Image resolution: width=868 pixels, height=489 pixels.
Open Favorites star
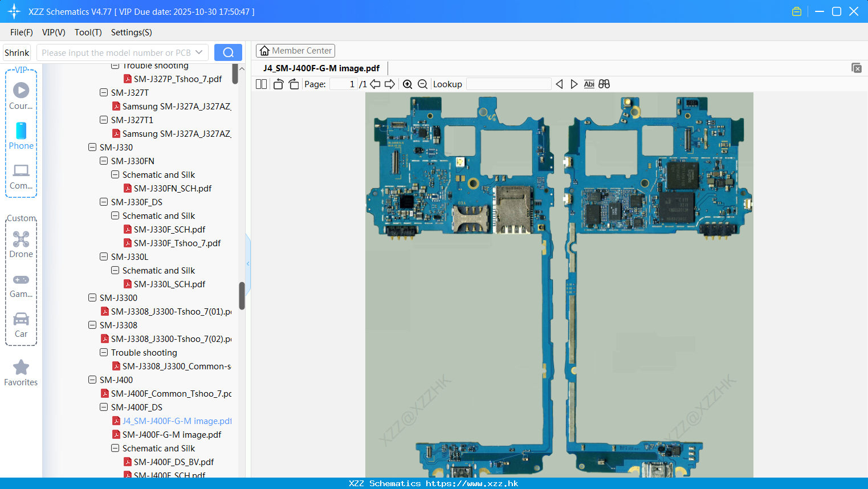[x=21, y=373]
